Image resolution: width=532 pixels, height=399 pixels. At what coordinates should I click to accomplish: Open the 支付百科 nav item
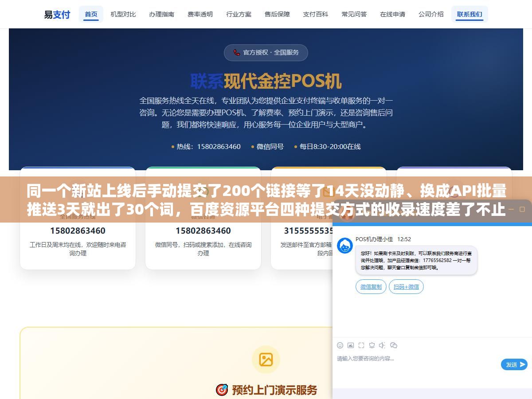316,14
